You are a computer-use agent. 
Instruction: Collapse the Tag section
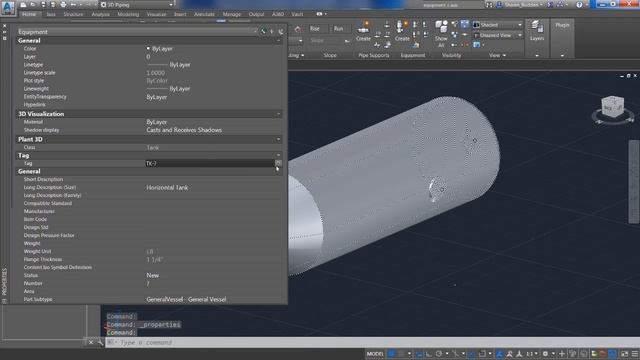click(x=279, y=155)
